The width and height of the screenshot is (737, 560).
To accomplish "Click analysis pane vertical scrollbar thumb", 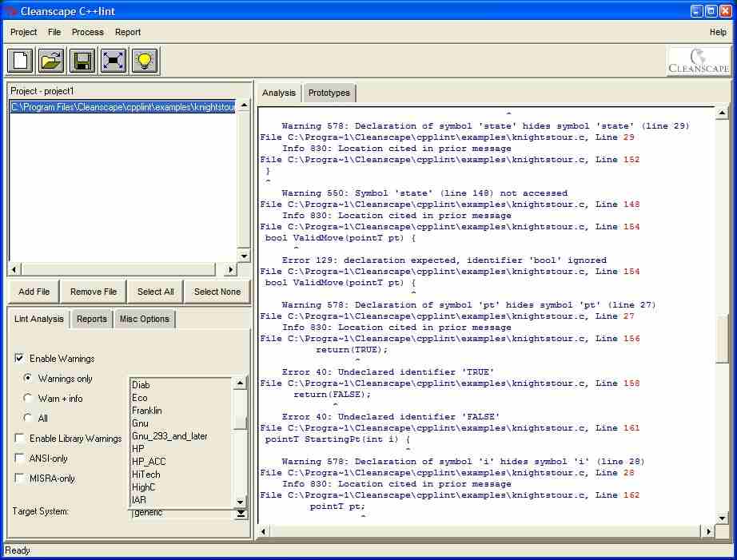I will (722, 339).
